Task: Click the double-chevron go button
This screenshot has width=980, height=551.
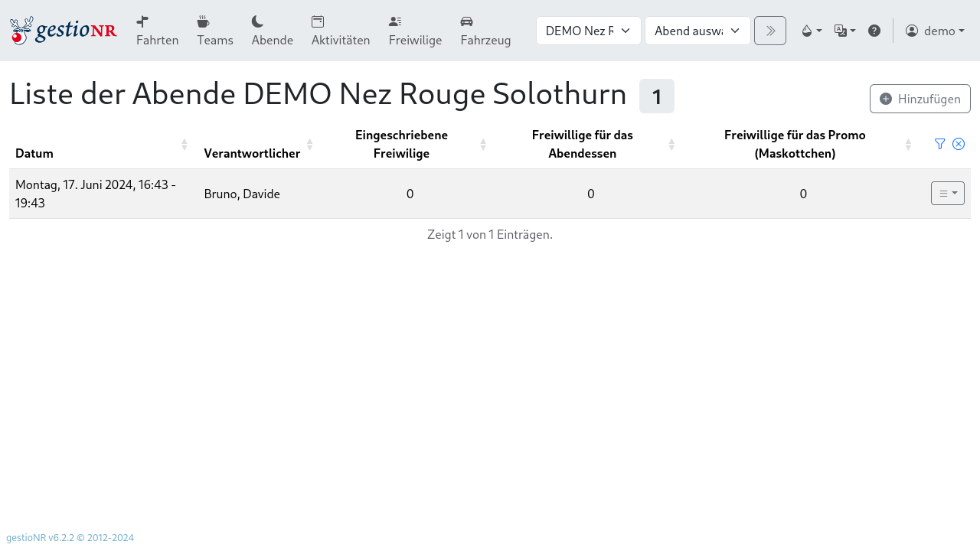Action: coord(769,31)
